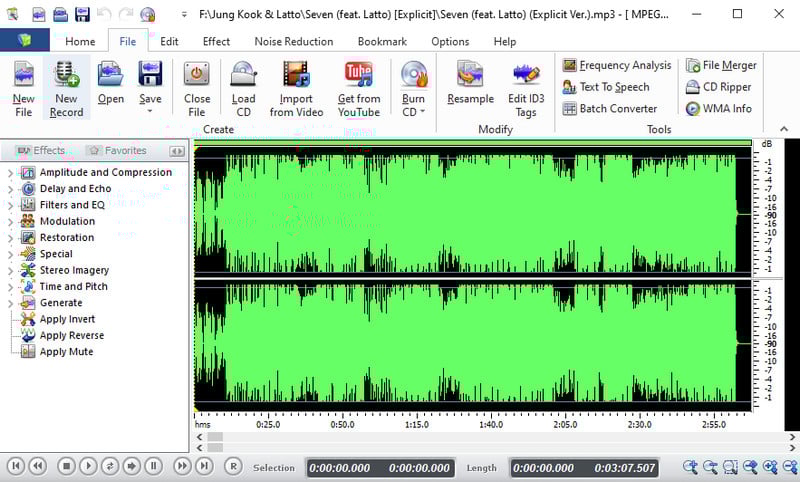The height and width of the screenshot is (482, 800).
Task: Click the last zoom icon in bottom bar
Action: click(790, 466)
